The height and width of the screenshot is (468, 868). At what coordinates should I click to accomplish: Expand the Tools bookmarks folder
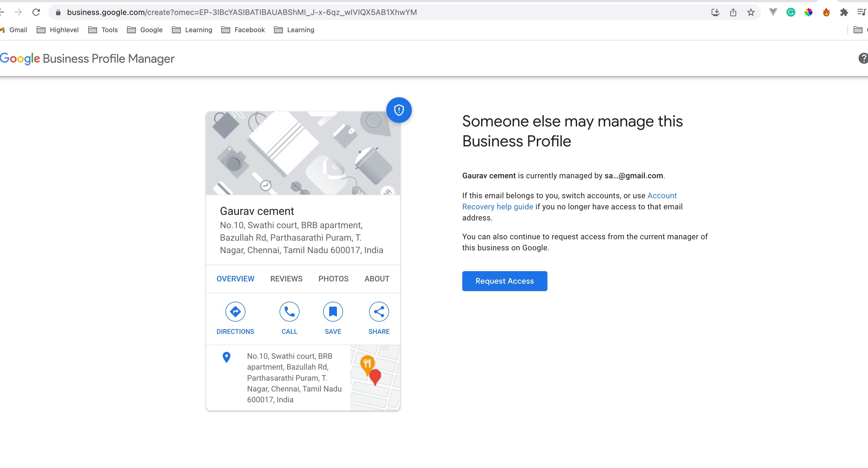103,30
